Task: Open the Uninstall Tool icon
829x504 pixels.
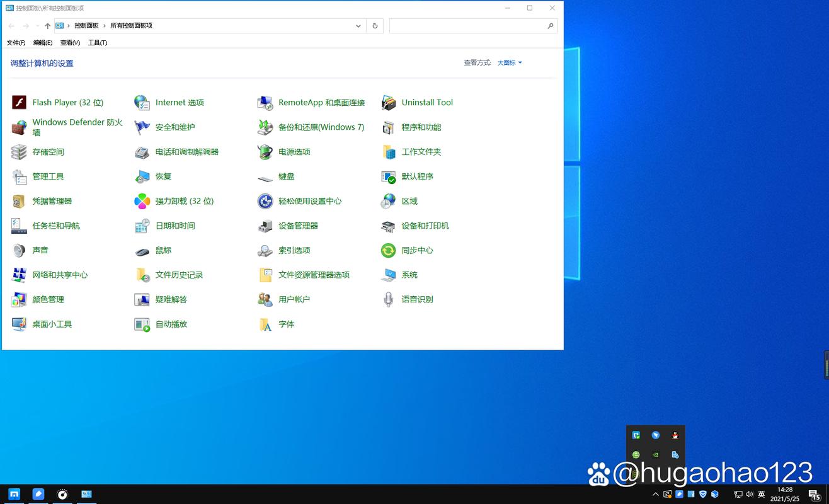Action: point(388,103)
